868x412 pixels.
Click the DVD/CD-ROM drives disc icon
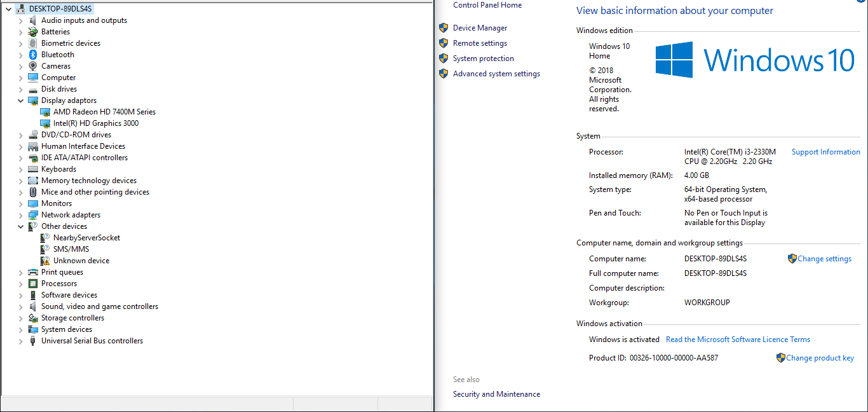click(33, 135)
